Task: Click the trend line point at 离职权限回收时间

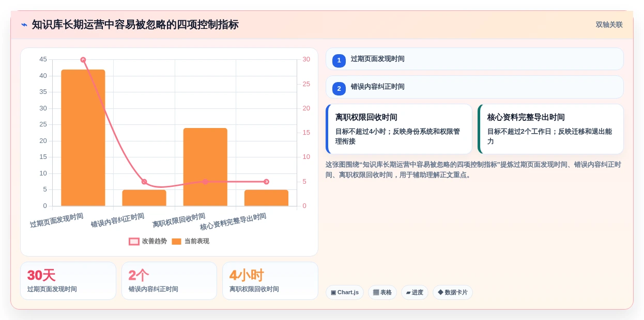Action: pos(205,182)
